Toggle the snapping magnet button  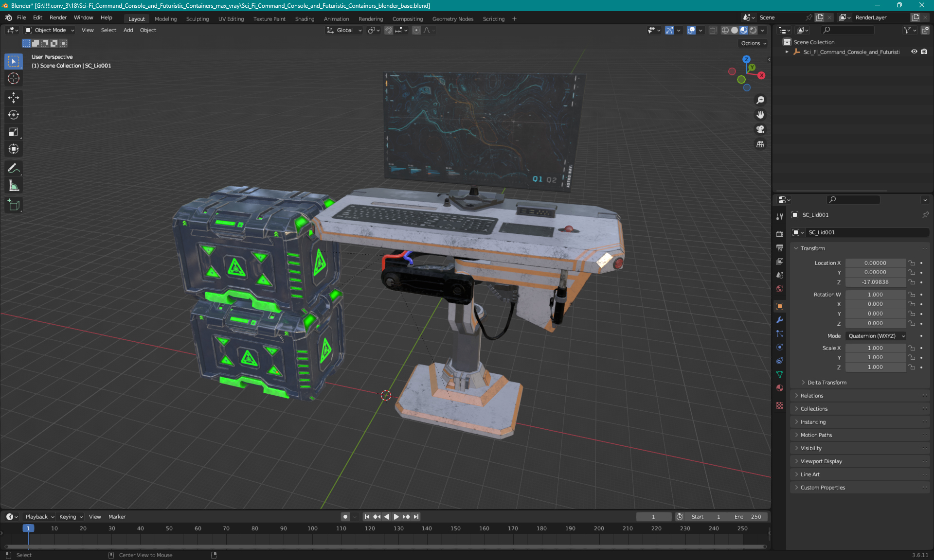click(x=388, y=30)
